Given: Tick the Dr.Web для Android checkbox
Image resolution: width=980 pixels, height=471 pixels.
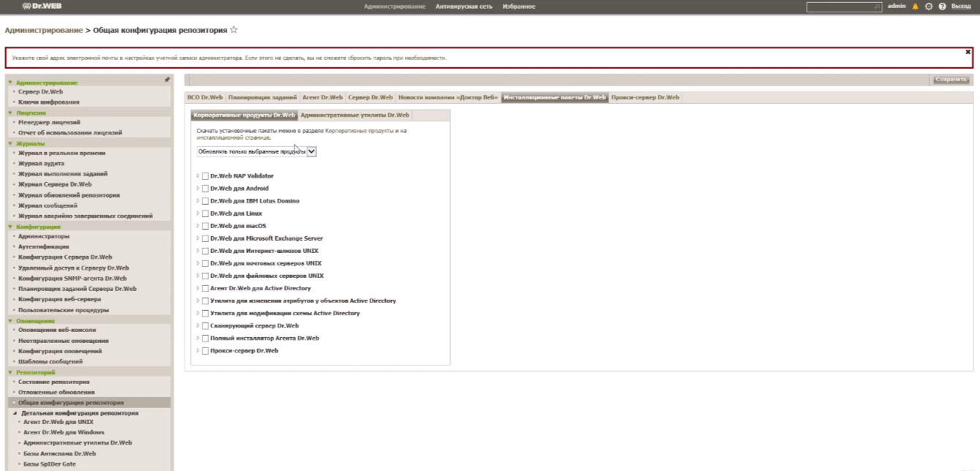Looking at the screenshot, I should click(205, 189).
